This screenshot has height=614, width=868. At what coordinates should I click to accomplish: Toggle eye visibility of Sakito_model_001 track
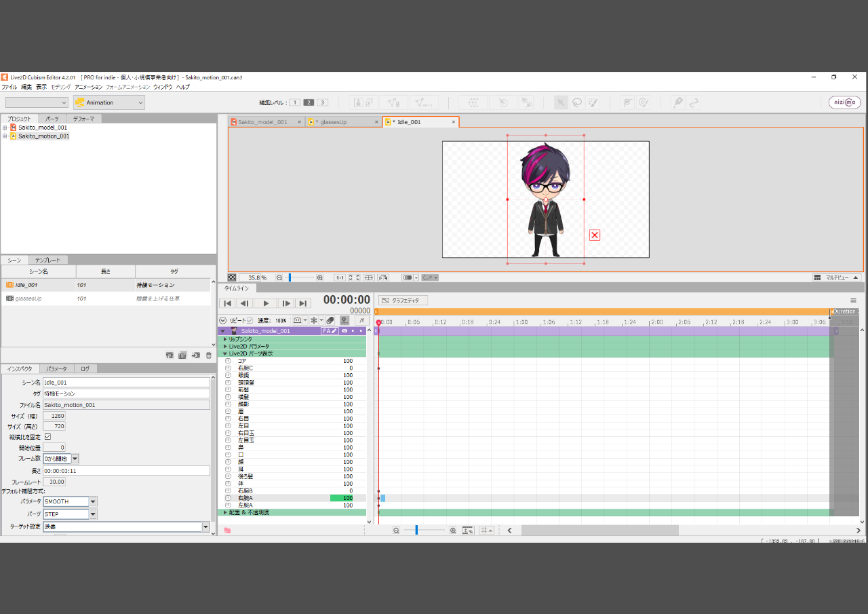click(344, 331)
